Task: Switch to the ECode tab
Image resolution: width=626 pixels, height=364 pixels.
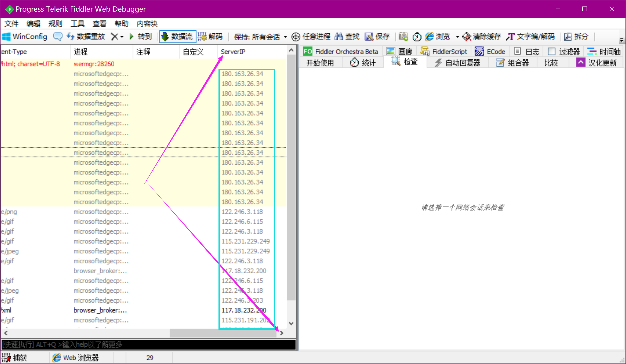Action: tap(490, 52)
